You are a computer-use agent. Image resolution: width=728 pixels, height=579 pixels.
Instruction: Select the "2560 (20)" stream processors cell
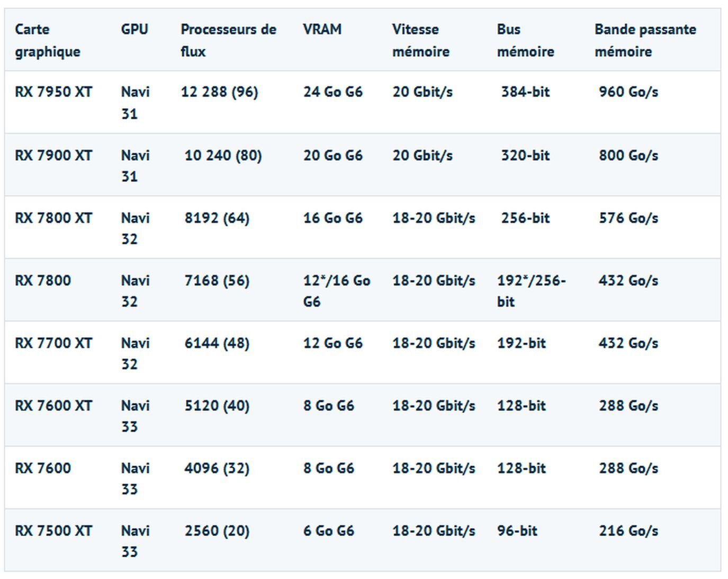(x=217, y=531)
